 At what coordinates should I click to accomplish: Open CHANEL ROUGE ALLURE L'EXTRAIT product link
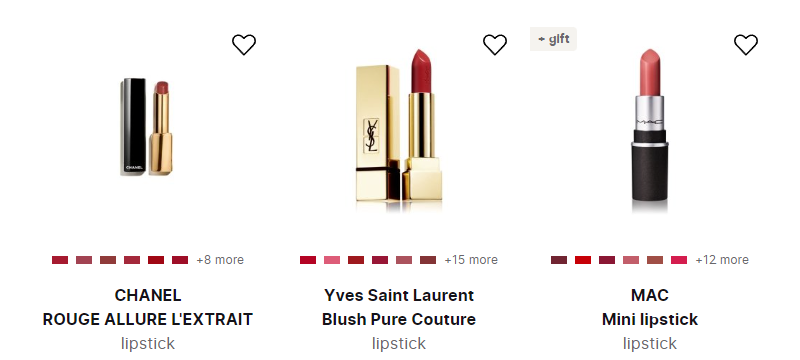tap(147, 307)
